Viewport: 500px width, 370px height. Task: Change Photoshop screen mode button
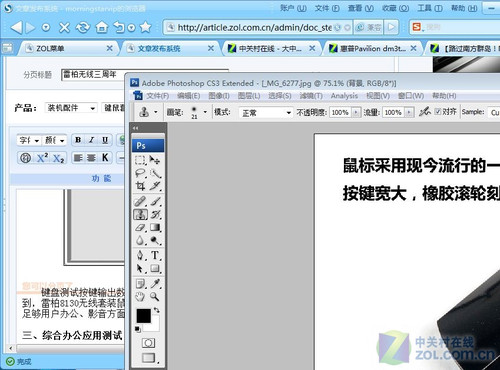[148, 358]
